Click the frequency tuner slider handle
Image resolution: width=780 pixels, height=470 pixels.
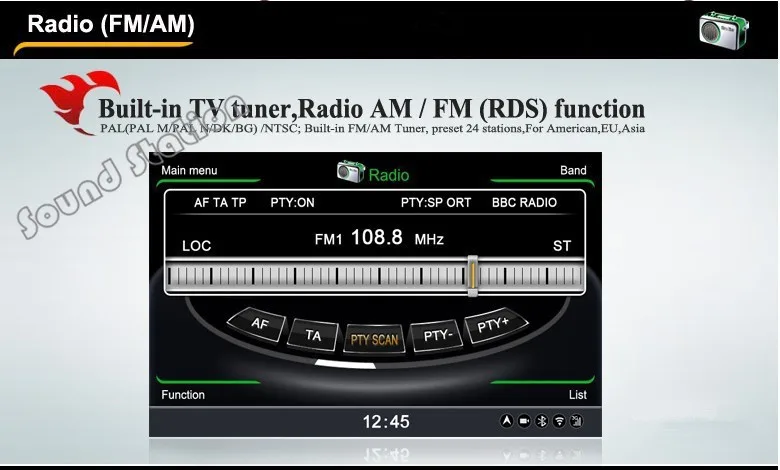[473, 276]
